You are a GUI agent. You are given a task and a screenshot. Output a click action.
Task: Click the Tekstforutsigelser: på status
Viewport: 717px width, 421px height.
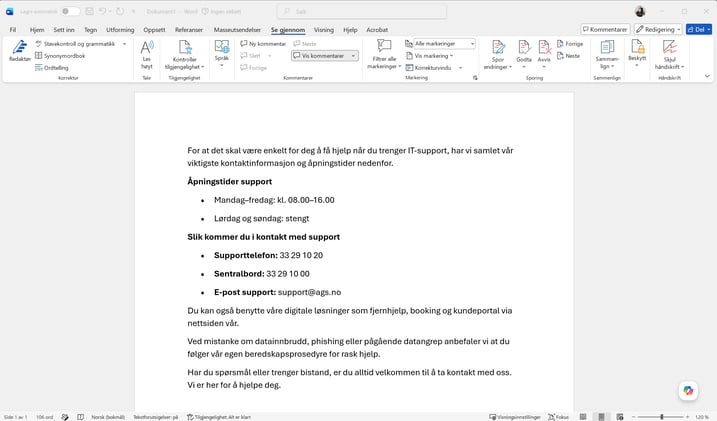(x=155, y=417)
